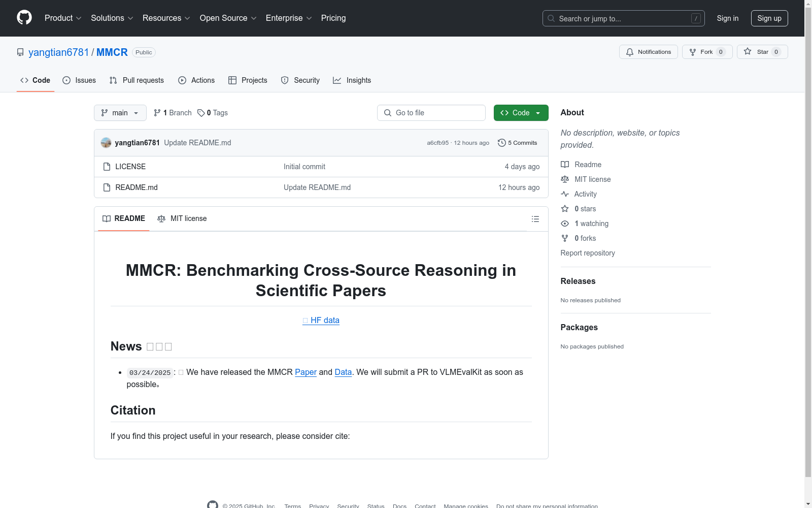This screenshot has height=508, width=812.
Task: Expand the Solutions menu
Action: pos(112,18)
